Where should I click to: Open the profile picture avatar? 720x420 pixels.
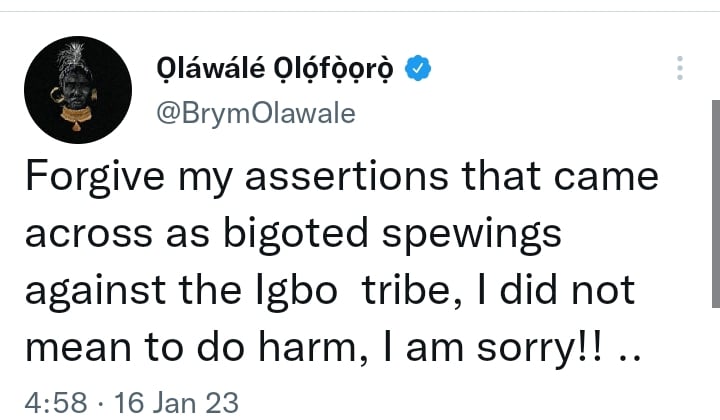coord(78,90)
